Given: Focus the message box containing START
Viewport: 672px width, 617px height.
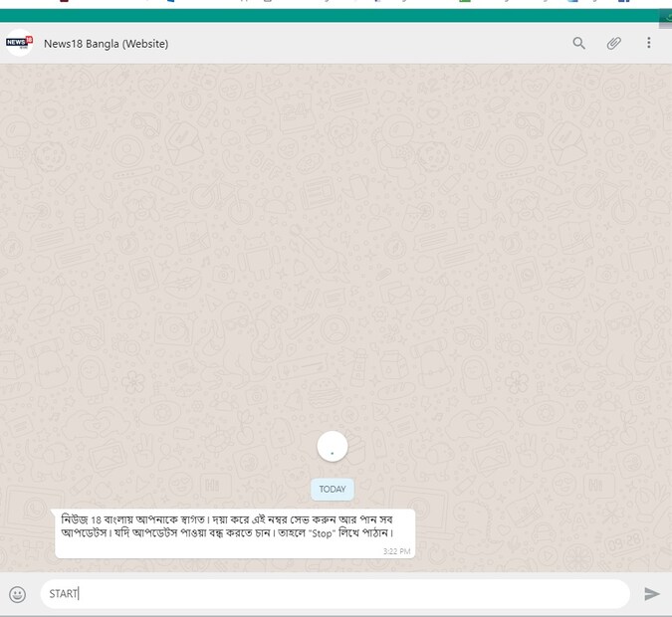Looking at the screenshot, I should coord(334,594).
